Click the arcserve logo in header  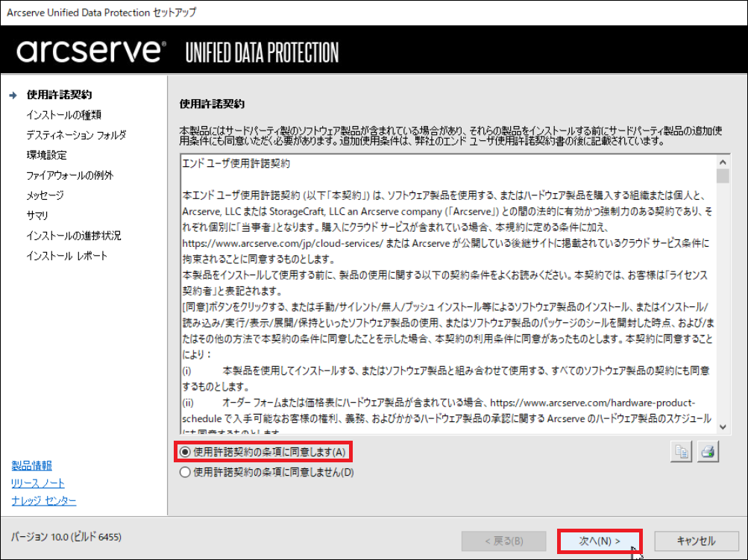coord(91,51)
